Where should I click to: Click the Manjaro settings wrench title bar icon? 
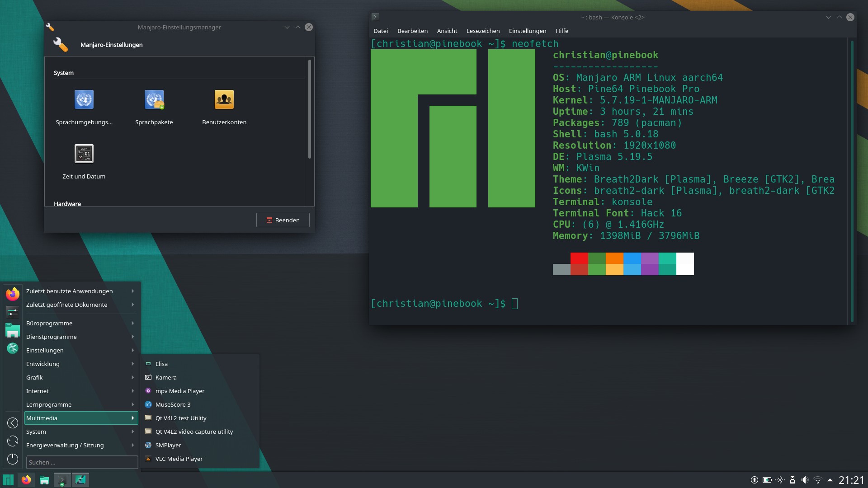click(x=50, y=27)
